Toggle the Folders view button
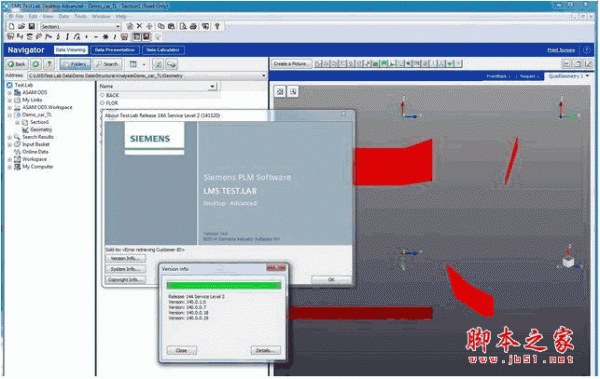Viewport: 600px width, 379px height. pos(75,64)
